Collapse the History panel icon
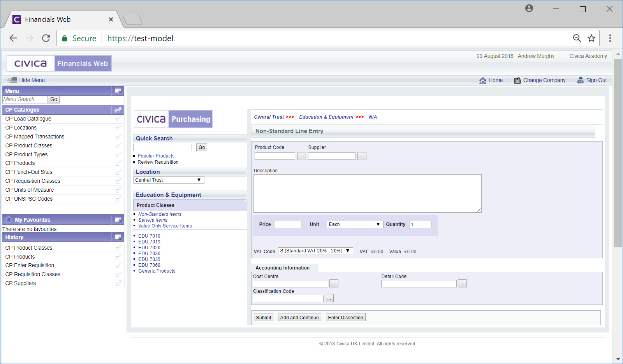Image resolution: width=623 pixels, height=364 pixels. (118, 237)
